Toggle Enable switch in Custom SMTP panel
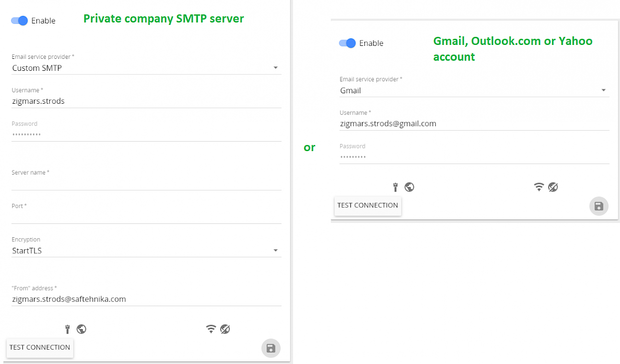Image resolution: width=620 pixels, height=364 pixels. tap(19, 20)
